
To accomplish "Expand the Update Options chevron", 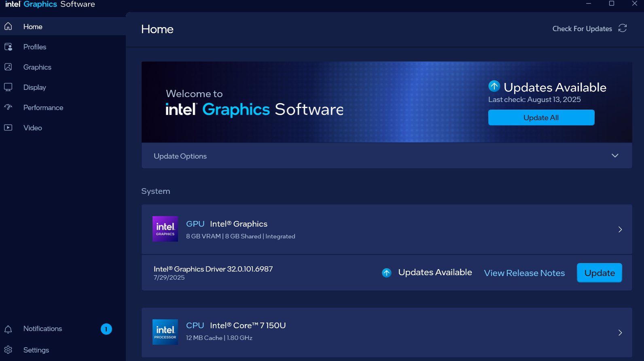I will point(615,156).
